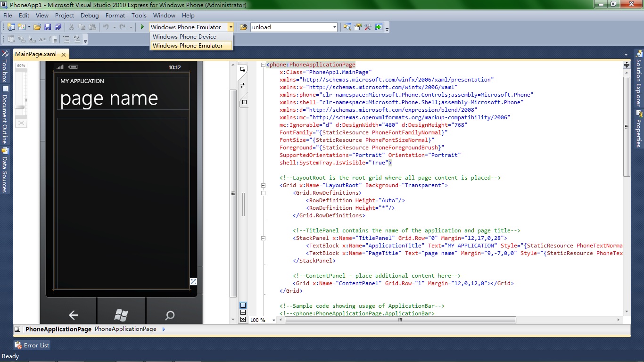This screenshot has width=644, height=362.
Task: Click the New Project toolbar icon
Action: click(11, 27)
